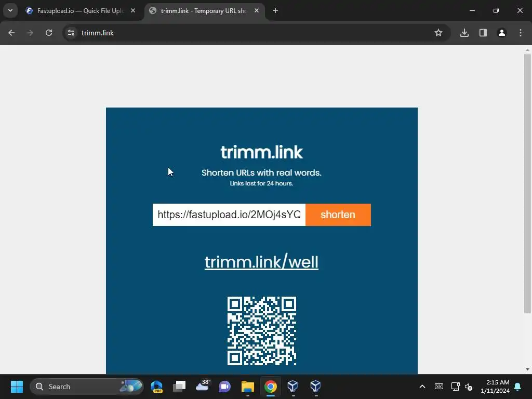Open the notifications bell icon
The width and height of the screenshot is (532, 399).
coord(518,387)
